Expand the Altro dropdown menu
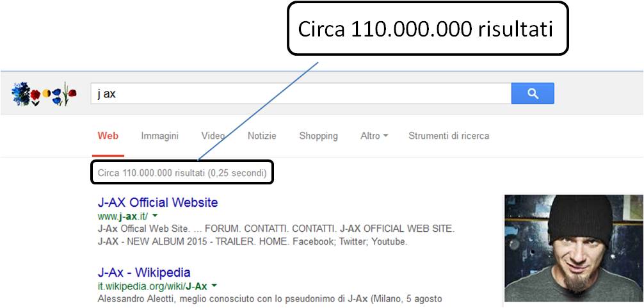The height and width of the screenshot is (308, 644). tap(374, 136)
